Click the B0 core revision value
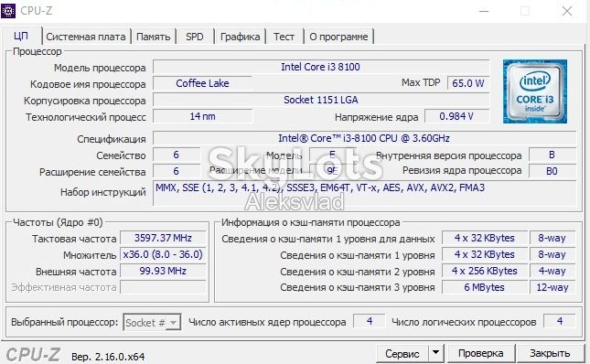 click(552, 171)
